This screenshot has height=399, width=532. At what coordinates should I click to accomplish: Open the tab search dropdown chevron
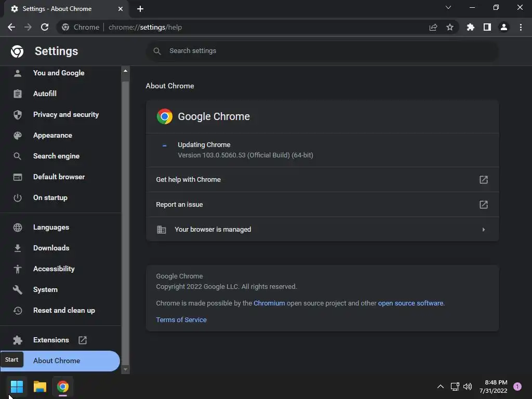(x=448, y=7)
